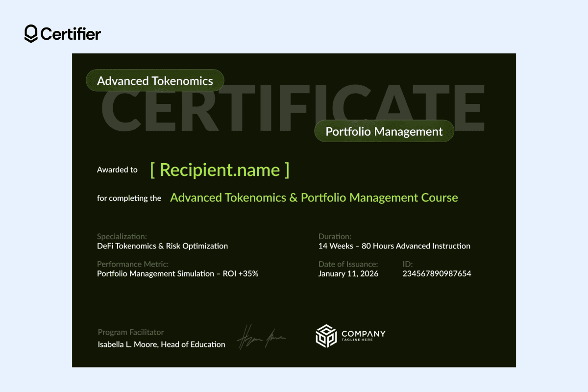Screen dimensions: 588x392
Task: Click Isabella L. Moore, Head of Education
Action: 161,344
